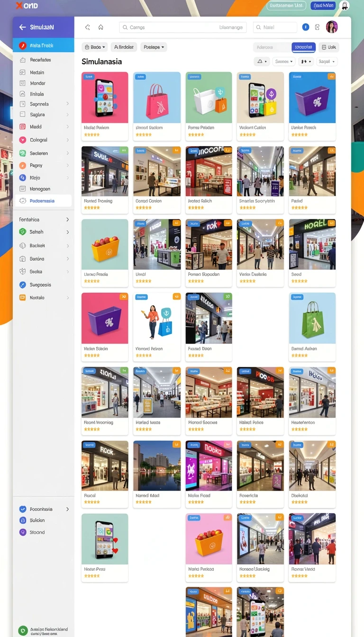Click the green icon at sidebar bottom
This screenshot has width=364, height=637.
tap(22, 631)
